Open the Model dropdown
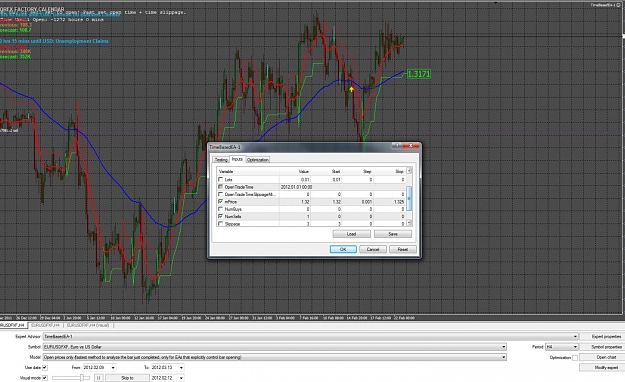This screenshot has width=625, height=382. click(504, 357)
